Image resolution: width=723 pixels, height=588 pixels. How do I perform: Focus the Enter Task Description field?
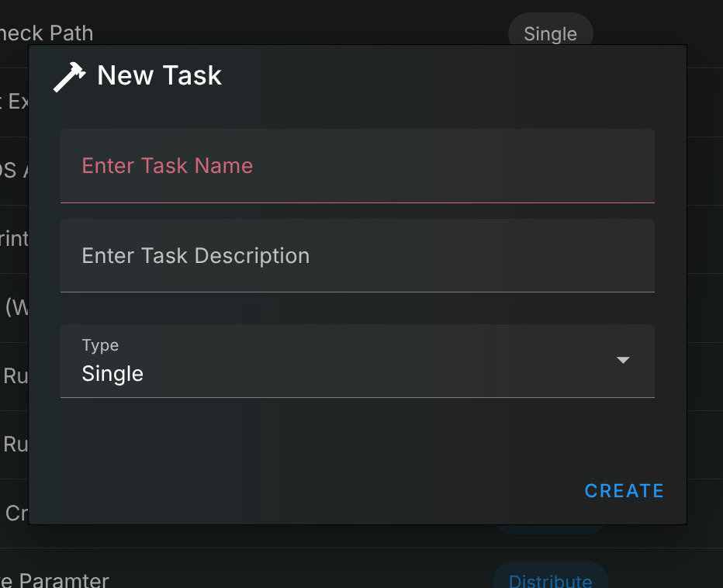[357, 256]
